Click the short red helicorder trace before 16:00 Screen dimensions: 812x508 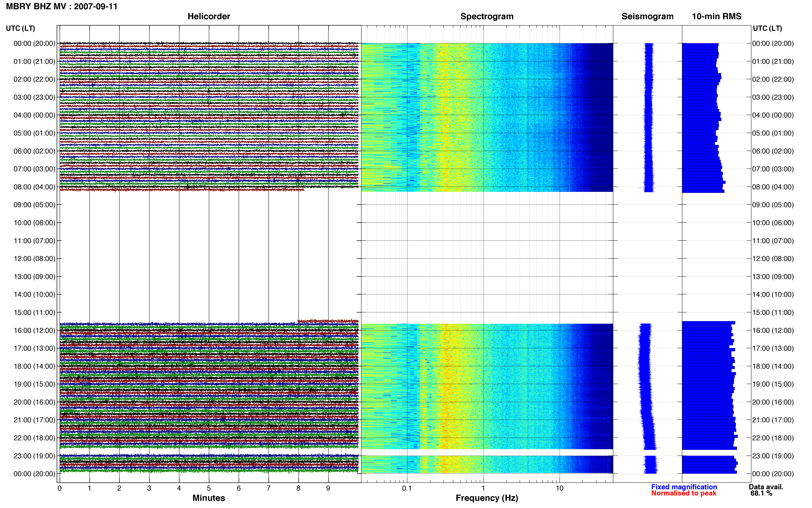328,321
